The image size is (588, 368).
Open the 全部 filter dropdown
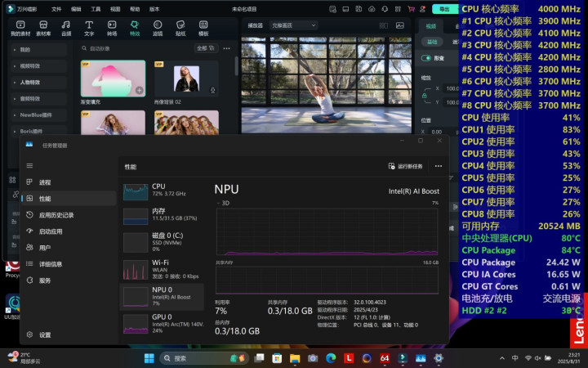tap(204, 48)
